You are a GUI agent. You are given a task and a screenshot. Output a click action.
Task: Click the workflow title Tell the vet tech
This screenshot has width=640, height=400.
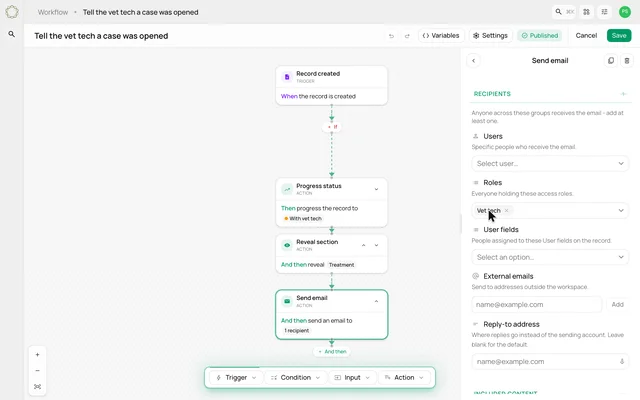click(x=101, y=36)
